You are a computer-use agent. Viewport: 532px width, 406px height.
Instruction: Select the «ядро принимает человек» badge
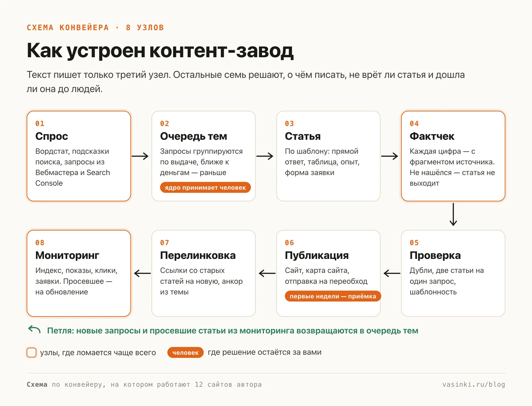tap(205, 187)
